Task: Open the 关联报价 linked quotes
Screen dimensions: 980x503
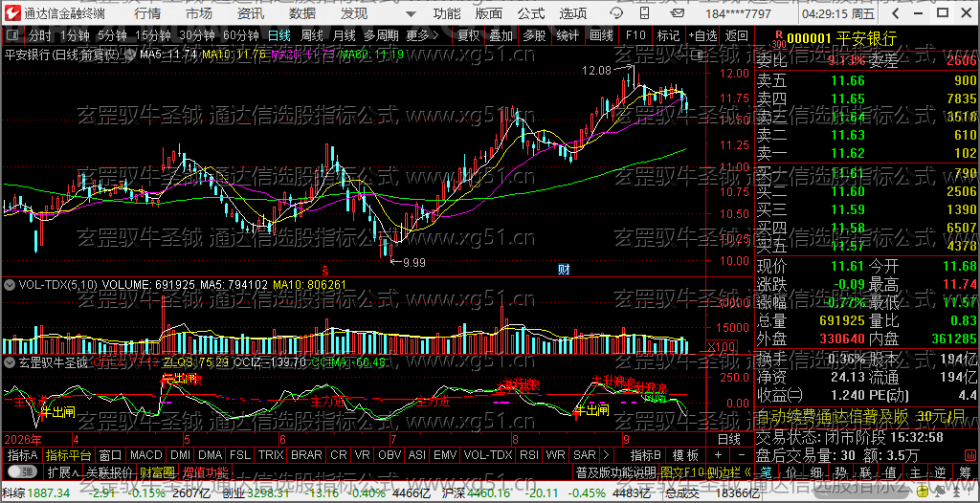Action: (109, 471)
